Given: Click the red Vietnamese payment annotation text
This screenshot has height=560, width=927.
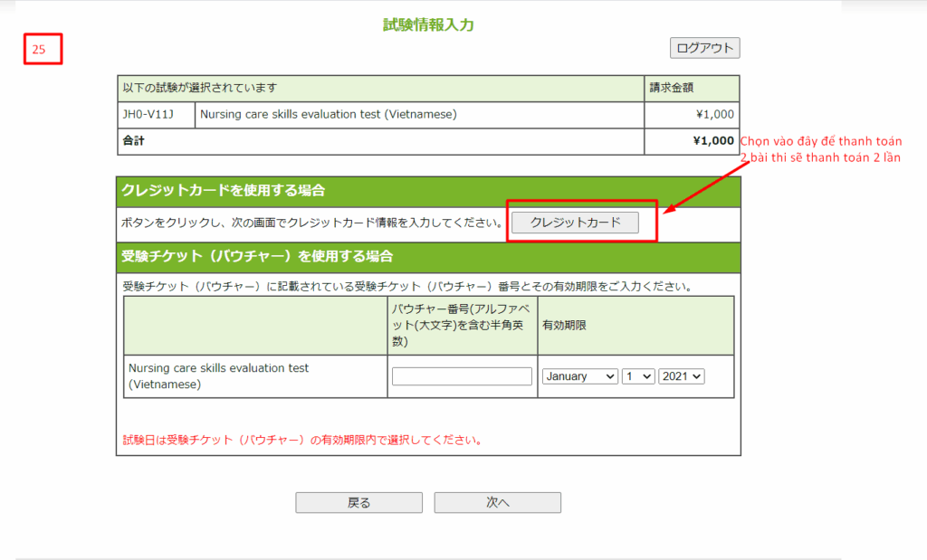Looking at the screenshot, I should click(x=820, y=150).
